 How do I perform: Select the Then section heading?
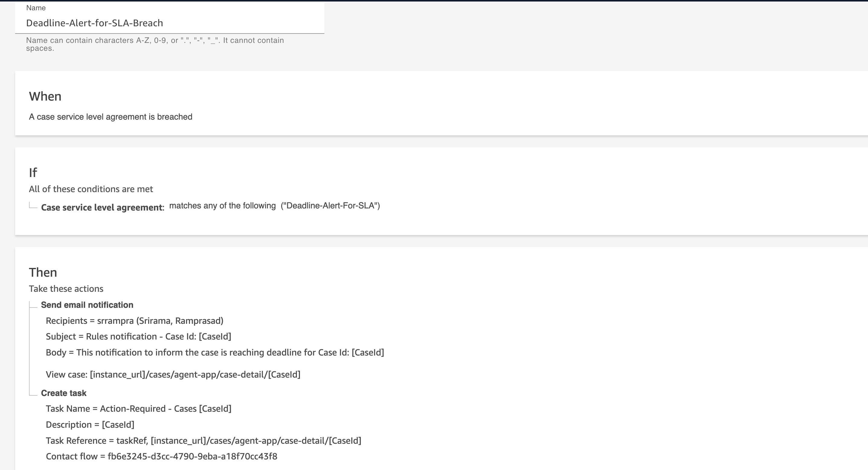[43, 272]
